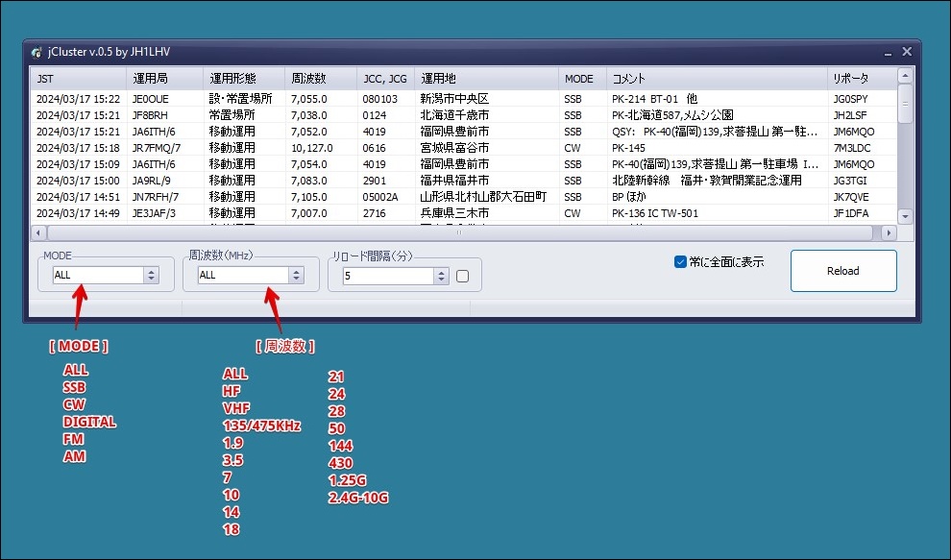Decrease リロード間隔 using the down stepper arrow
Viewport: 951px width, 560px height.
coord(441,280)
